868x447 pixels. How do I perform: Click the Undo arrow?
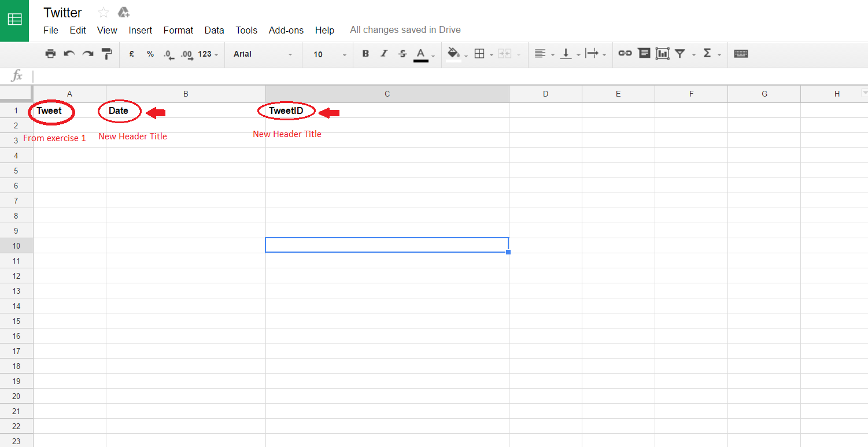[x=69, y=54]
